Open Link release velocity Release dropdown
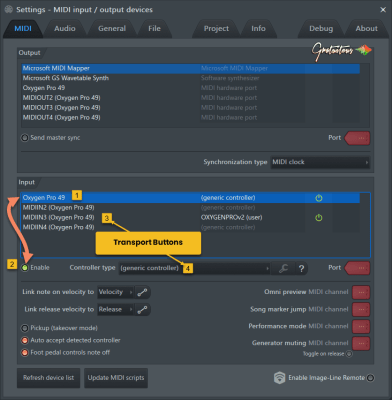Image resolution: width=392 pixels, height=400 pixels. pos(115,310)
